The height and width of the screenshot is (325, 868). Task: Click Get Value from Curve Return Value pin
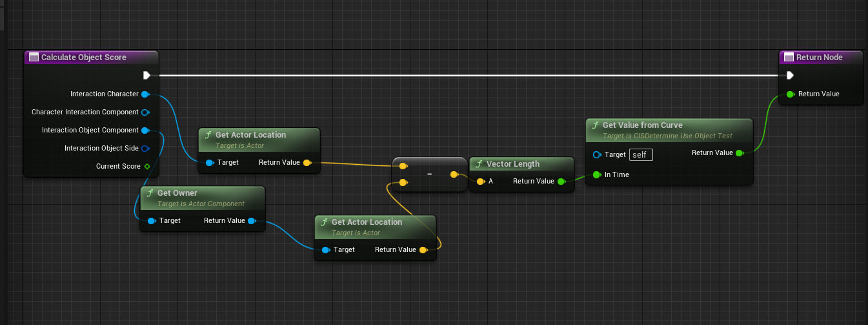[x=740, y=153]
